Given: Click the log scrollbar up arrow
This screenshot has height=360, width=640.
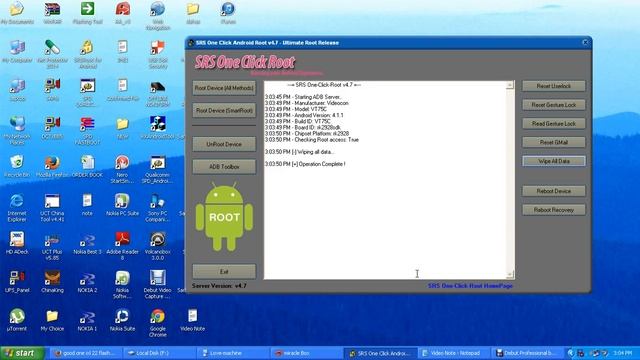Looking at the screenshot, I should click(x=510, y=85).
